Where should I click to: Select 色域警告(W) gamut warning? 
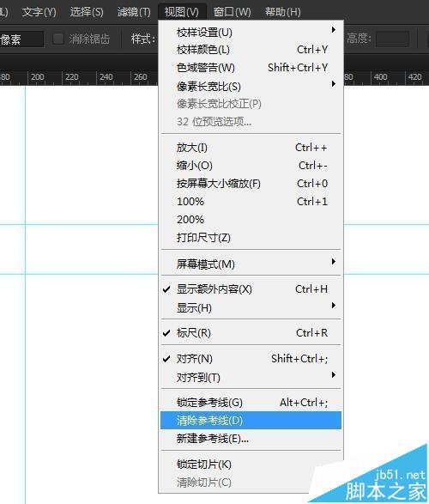251,68
